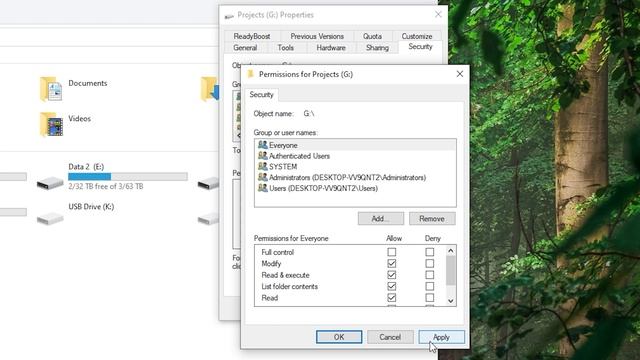
Task: Select Administrators (DESKTOP-VV9QNT2\Administrators) entry
Action: [x=355, y=177]
